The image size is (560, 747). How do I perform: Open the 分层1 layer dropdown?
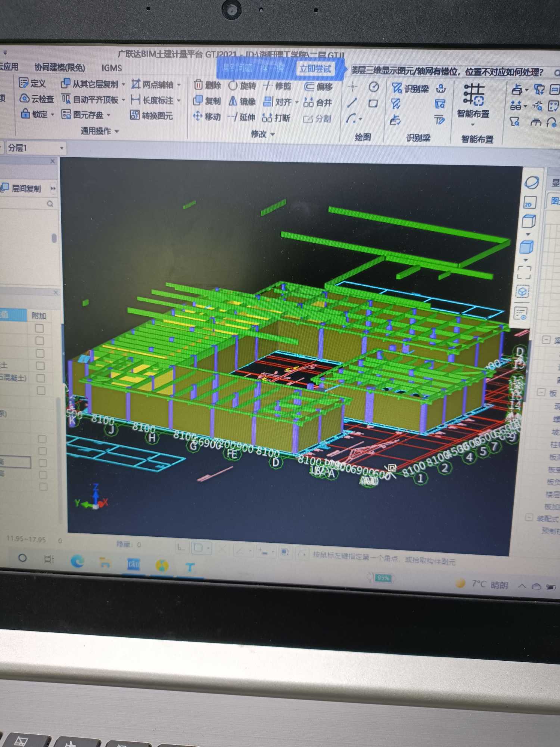(35, 148)
